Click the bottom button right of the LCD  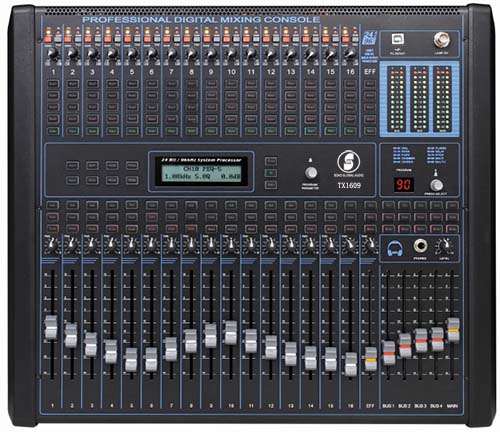coord(271,185)
